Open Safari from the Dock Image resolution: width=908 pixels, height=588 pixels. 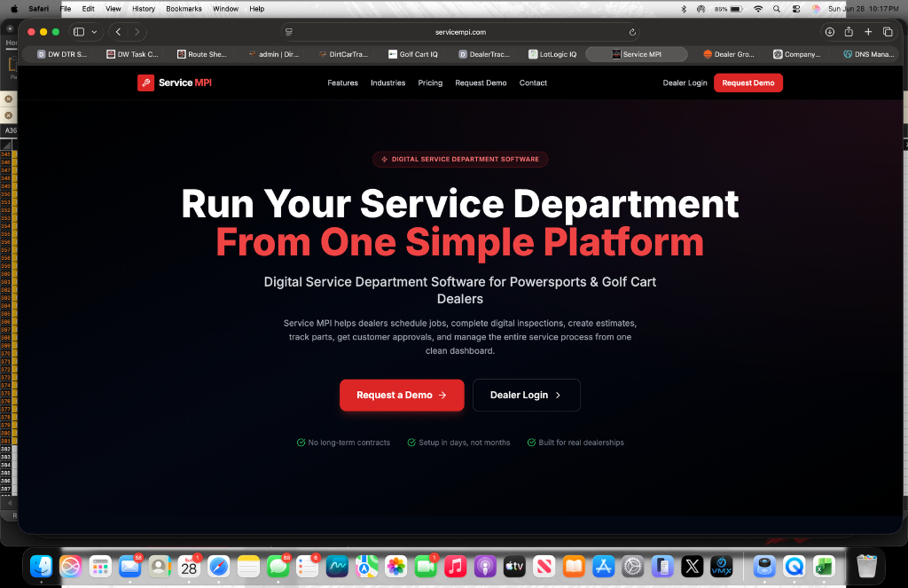[x=218, y=567]
